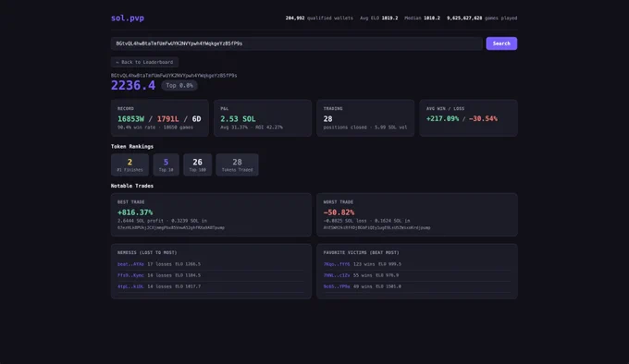Open nemesis wallet with ELO 1017.7

point(130,286)
